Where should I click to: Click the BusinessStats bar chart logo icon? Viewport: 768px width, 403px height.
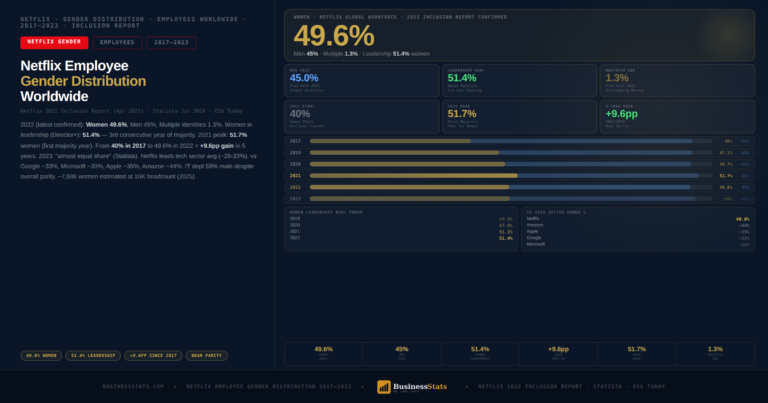click(384, 387)
